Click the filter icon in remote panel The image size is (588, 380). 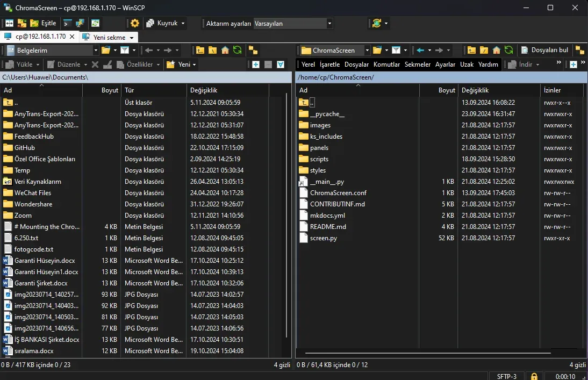click(x=396, y=51)
